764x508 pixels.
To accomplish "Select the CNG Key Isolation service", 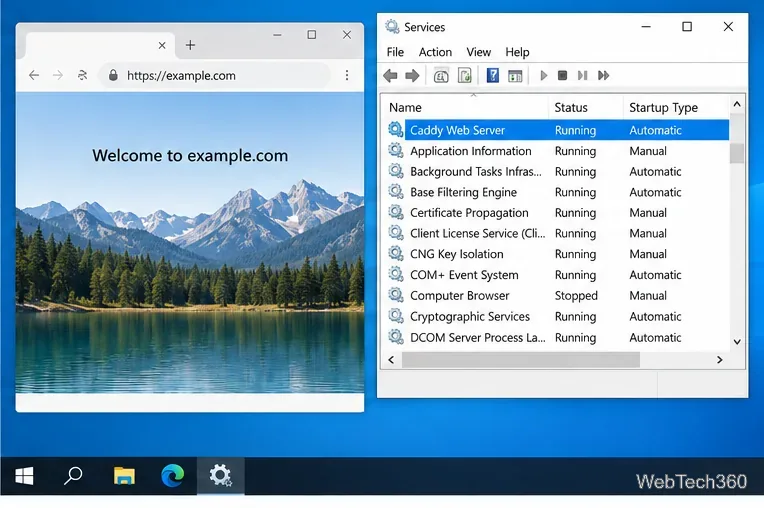I will pyautogui.click(x=558, y=254).
